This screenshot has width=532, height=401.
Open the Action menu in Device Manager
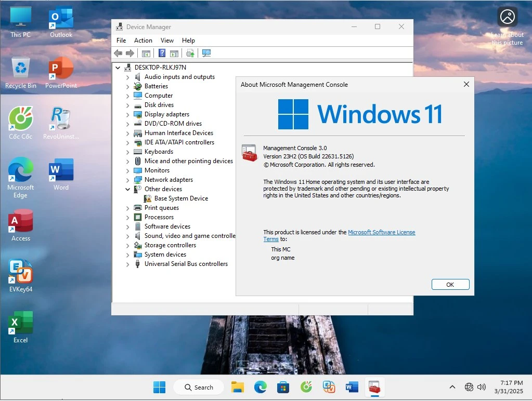(x=143, y=41)
